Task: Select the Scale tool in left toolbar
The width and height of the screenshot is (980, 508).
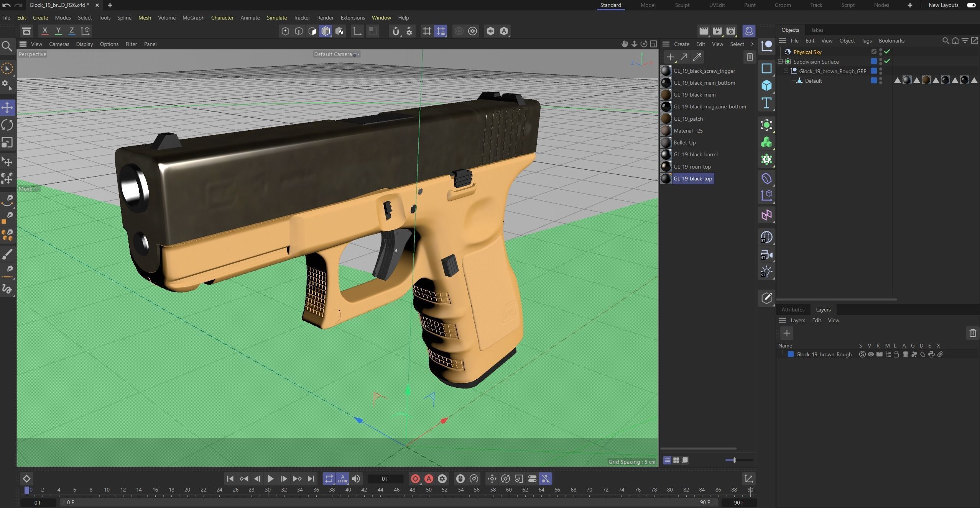Action: (x=7, y=143)
